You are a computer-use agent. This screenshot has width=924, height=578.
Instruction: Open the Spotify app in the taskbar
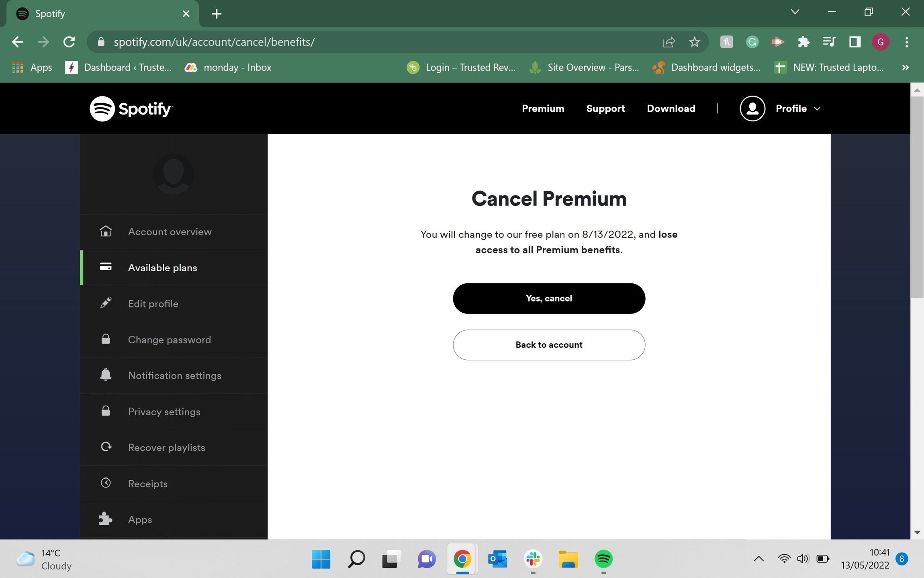(x=603, y=559)
